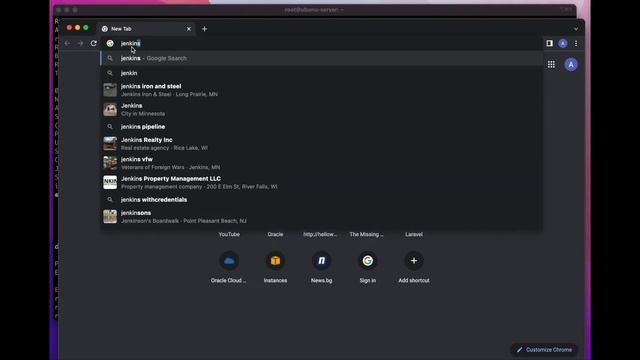Viewport: 640px width, 360px height.
Task: Expand the tab search chevron
Action: [576, 29]
